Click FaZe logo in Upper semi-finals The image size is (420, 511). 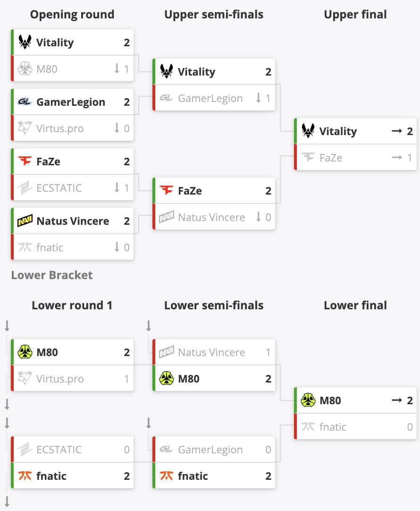(x=167, y=190)
